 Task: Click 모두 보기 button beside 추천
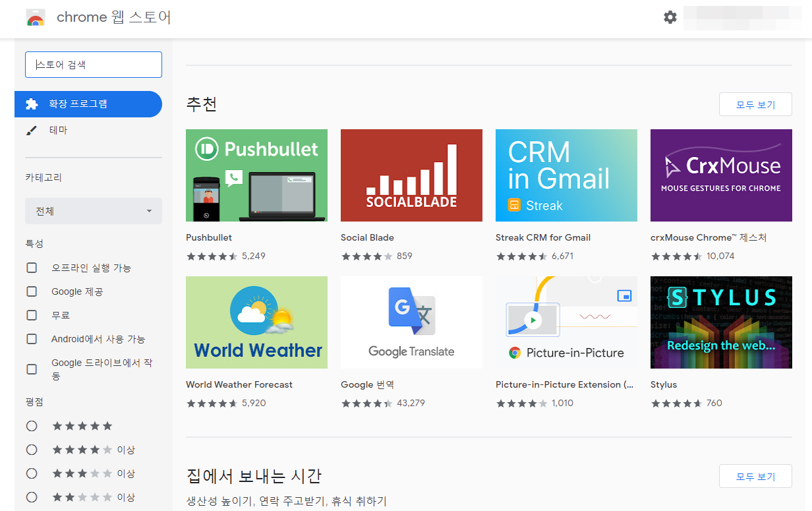point(755,104)
